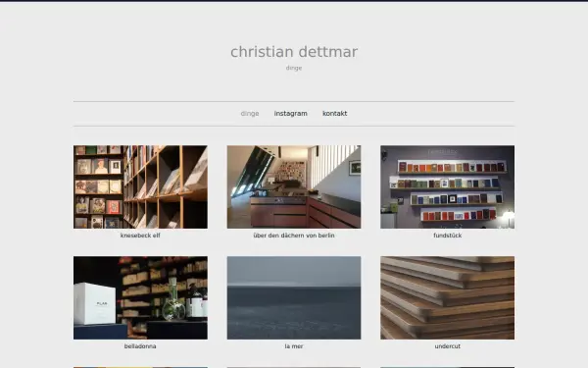Go to the kontakt page

point(335,114)
